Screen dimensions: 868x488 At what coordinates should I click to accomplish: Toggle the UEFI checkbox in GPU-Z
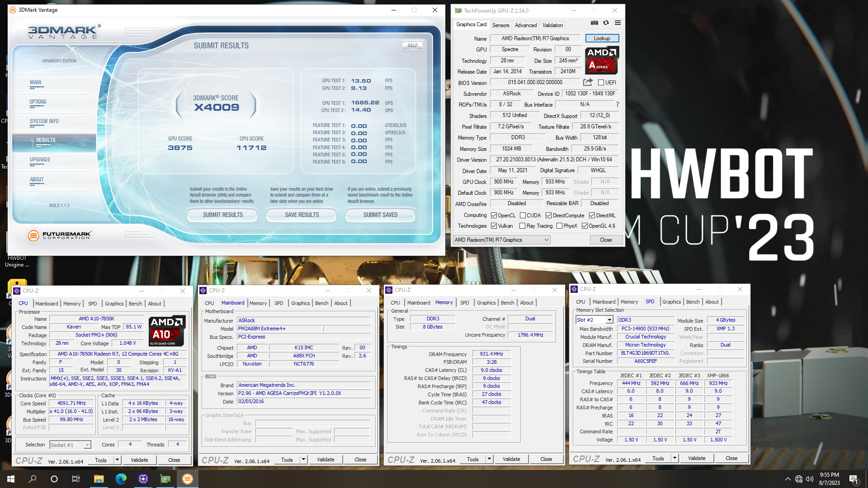(601, 83)
